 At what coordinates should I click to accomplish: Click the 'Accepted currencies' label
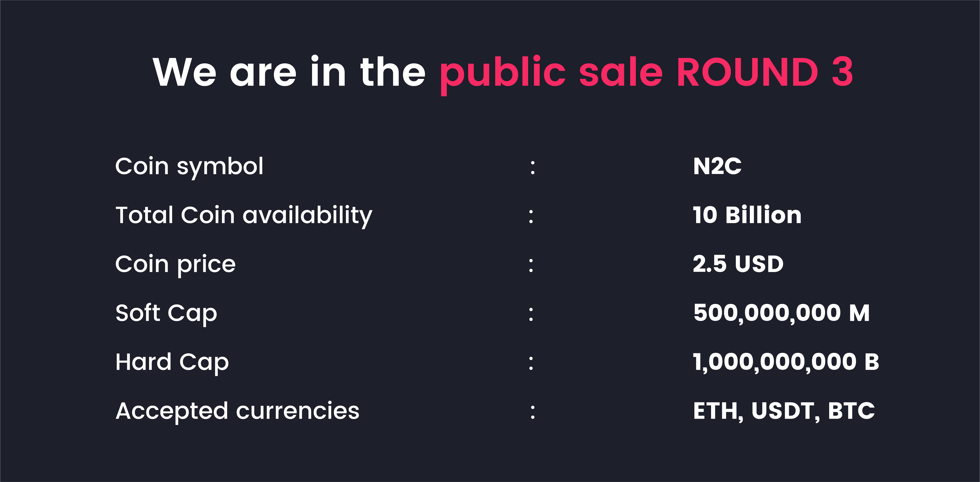[237, 412]
